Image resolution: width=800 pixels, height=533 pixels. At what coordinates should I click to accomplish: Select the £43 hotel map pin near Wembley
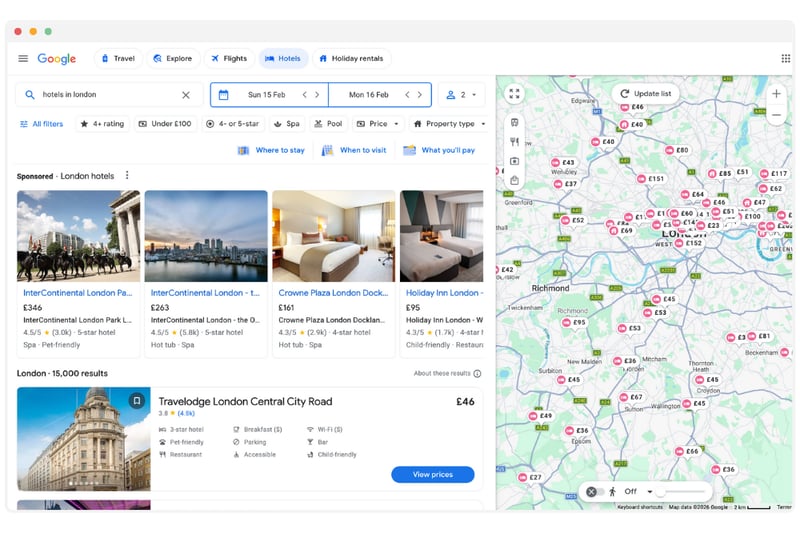click(x=563, y=163)
